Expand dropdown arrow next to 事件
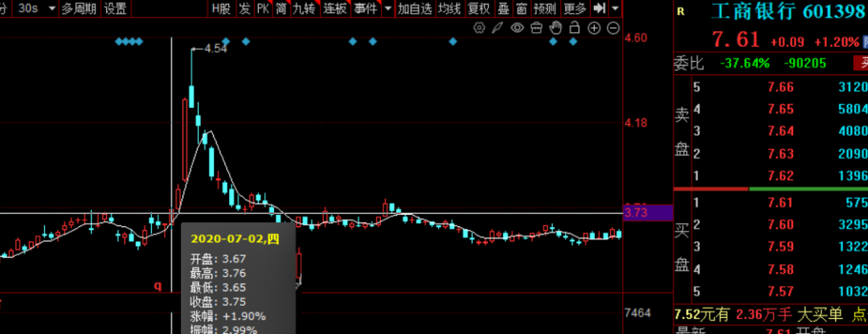 387,9
